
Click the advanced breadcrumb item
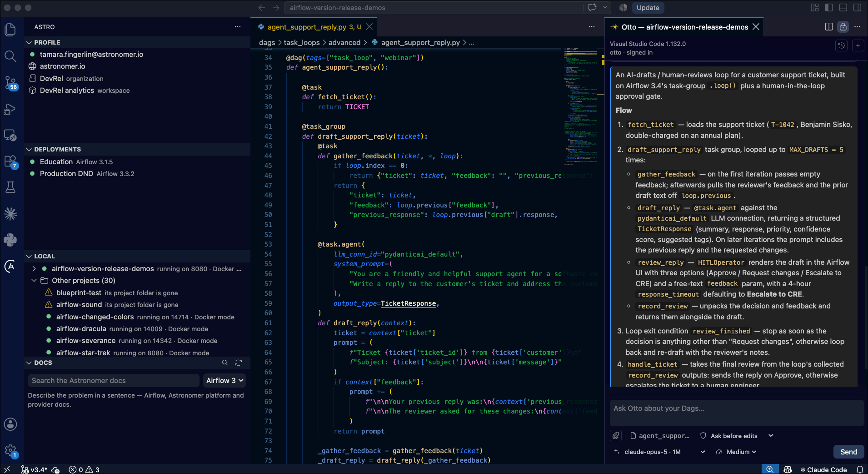(344, 43)
